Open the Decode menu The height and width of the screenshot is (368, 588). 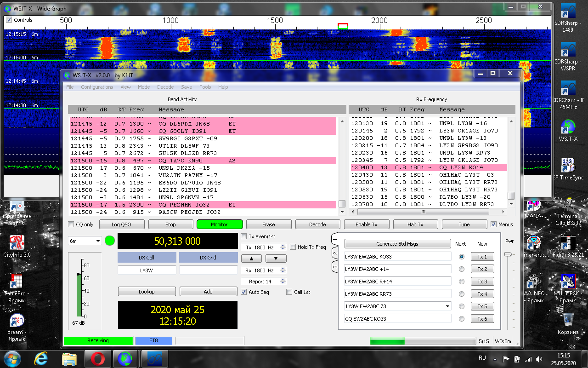click(165, 87)
